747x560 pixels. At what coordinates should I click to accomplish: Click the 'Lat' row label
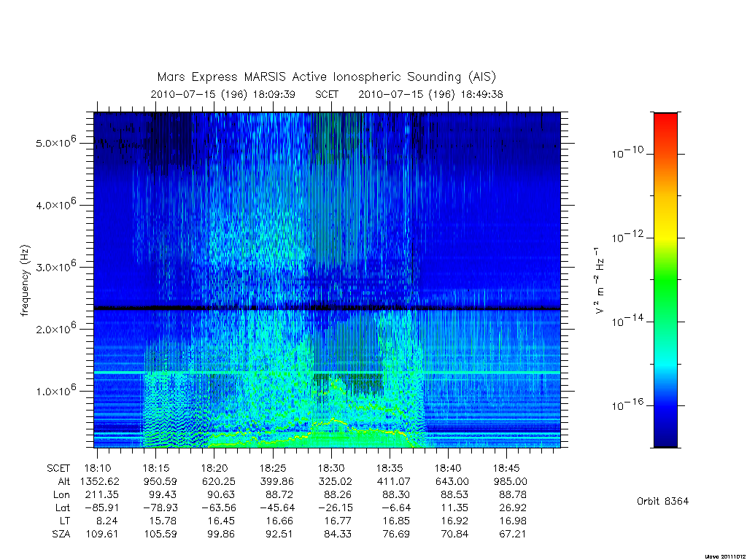coord(63,507)
